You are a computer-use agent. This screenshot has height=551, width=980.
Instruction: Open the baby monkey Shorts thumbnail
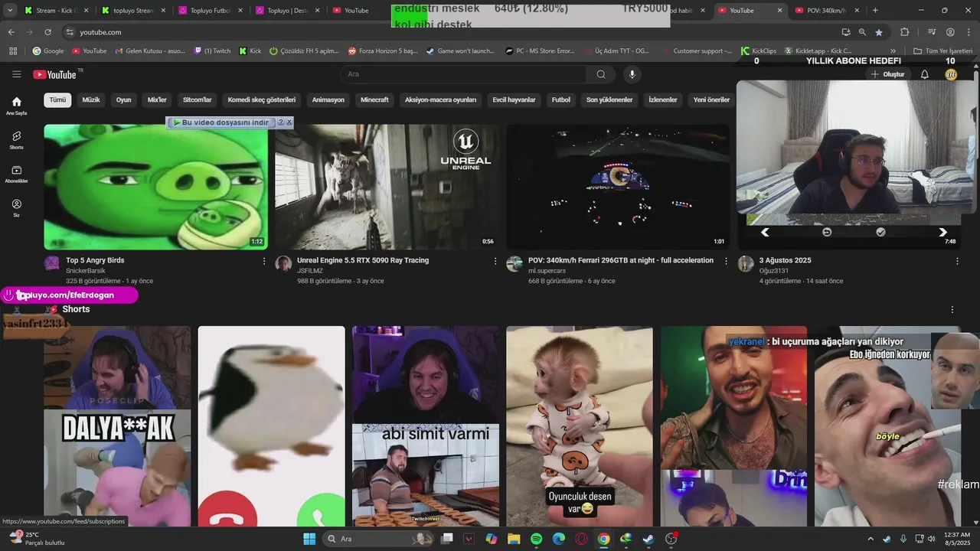pyautogui.click(x=580, y=426)
